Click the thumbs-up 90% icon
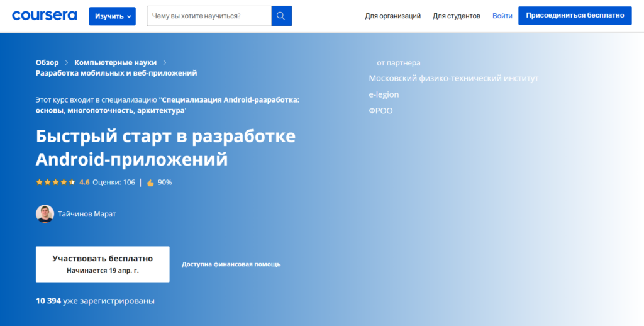 click(x=150, y=183)
